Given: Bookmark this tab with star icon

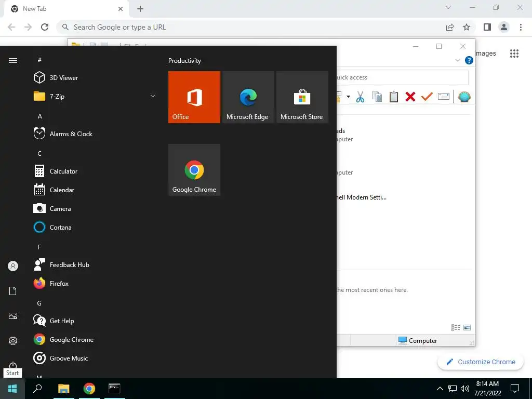Looking at the screenshot, I should coord(467,27).
